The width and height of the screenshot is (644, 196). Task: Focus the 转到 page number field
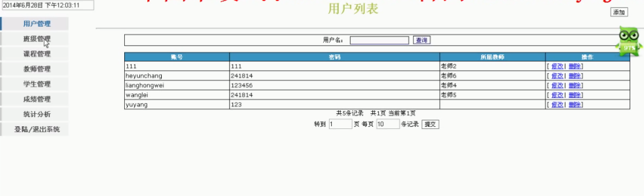[x=340, y=124]
